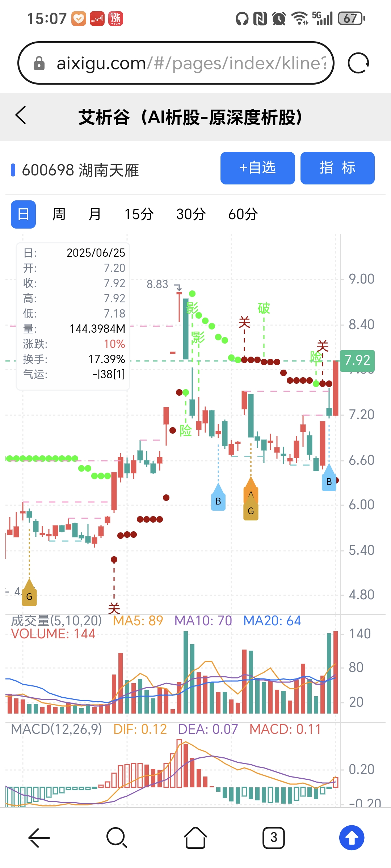The height and width of the screenshot is (868, 391).
Task: Switch to the 30分 interval tab
Action: pyautogui.click(x=191, y=214)
